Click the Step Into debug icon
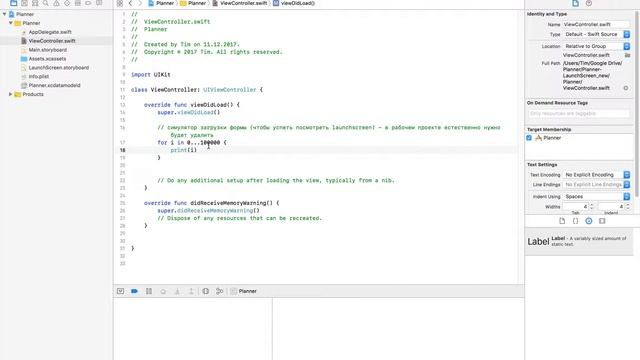640x360 pixels. (177, 291)
